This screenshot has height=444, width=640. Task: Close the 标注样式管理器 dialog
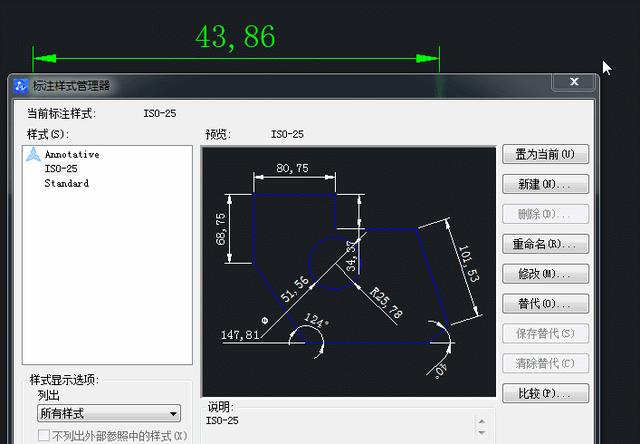(574, 82)
